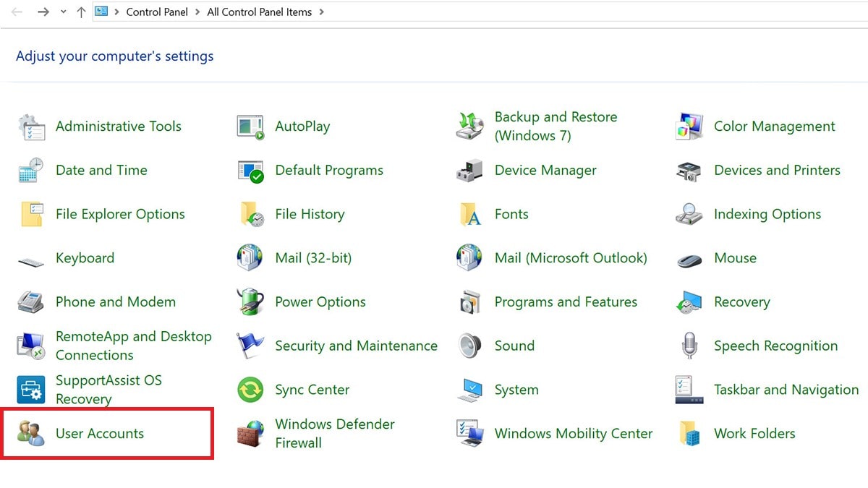This screenshot has width=868, height=488.
Task: Open Programs and Features
Action: (x=566, y=301)
